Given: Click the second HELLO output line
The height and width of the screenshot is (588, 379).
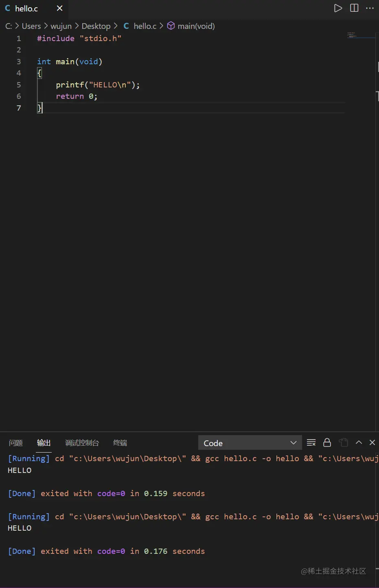Looking at the screenshot, I should click(x=20, y=528).
